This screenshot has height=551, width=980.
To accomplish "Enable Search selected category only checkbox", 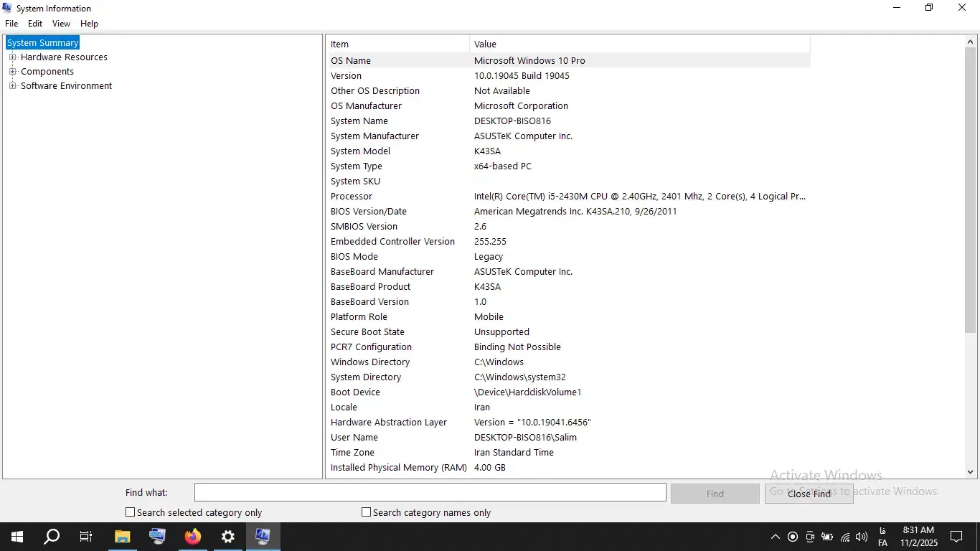I will click(x=131, y=512).
